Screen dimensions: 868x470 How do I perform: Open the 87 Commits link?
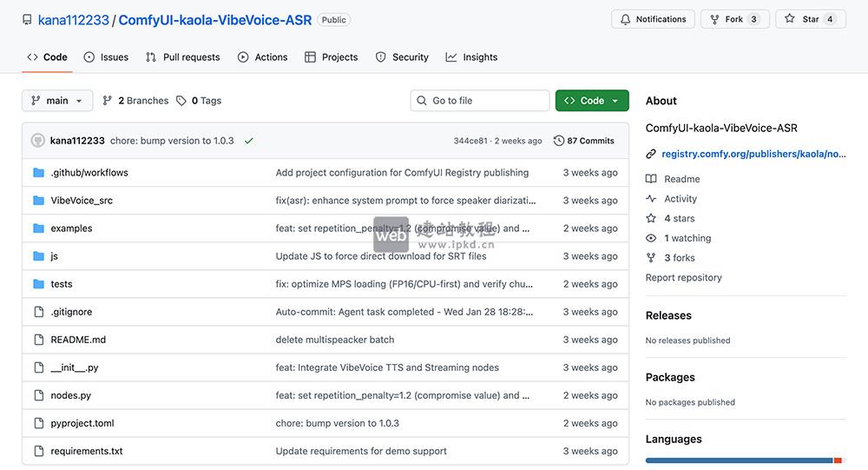[x=583, y=141]
